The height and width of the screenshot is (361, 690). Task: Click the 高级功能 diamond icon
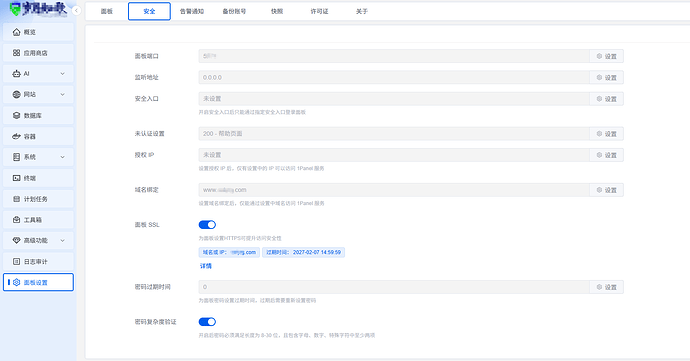[16, 240]
